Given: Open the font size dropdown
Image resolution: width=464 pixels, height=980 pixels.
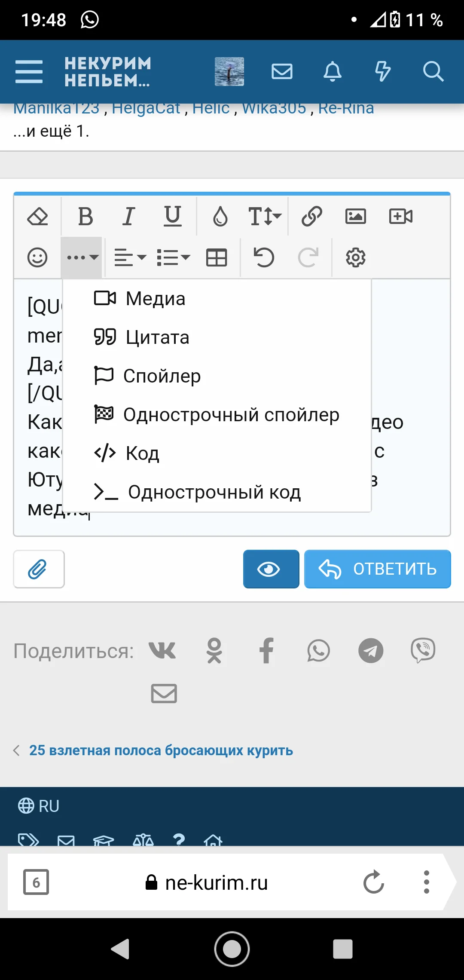Looking at the screenshot, I should (263, 216).
